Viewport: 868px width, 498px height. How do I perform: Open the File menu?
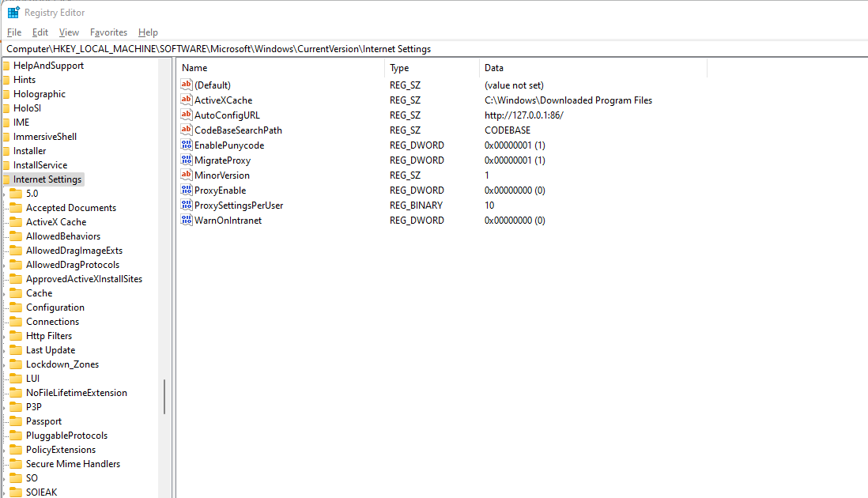(x=14, y=32)
